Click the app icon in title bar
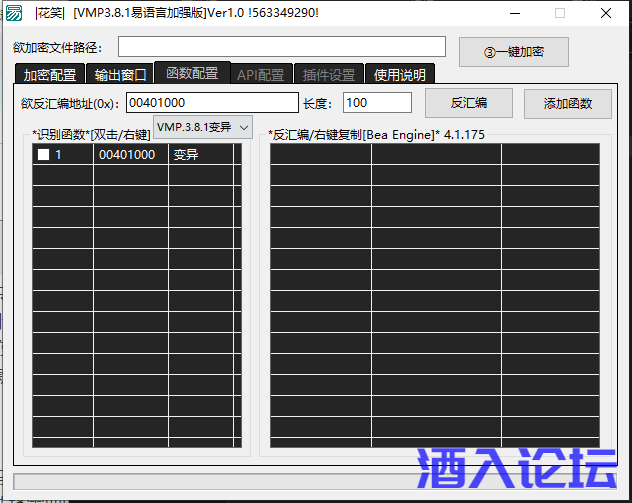632x503 pixels. [14, 13]
